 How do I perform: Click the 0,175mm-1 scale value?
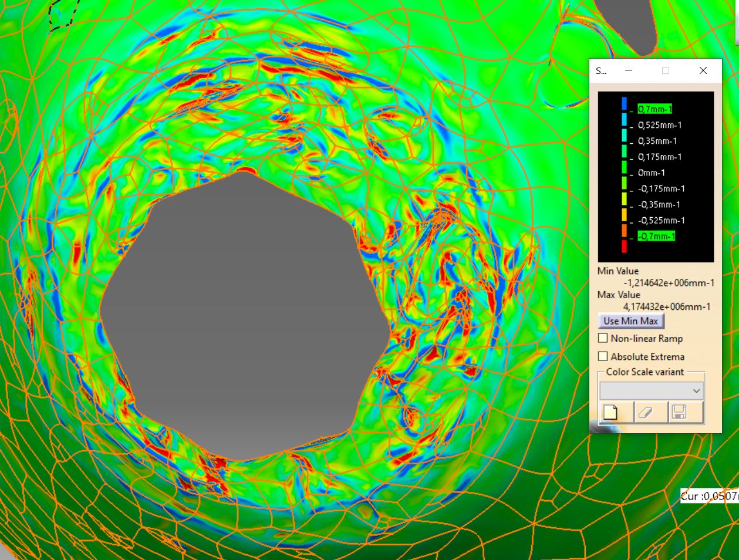[660, 157]
